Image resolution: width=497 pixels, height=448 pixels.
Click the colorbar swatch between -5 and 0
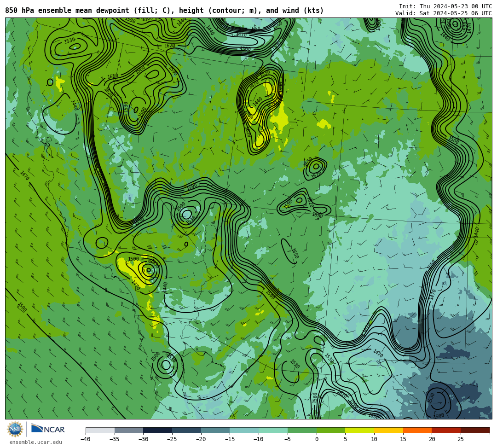302,430
